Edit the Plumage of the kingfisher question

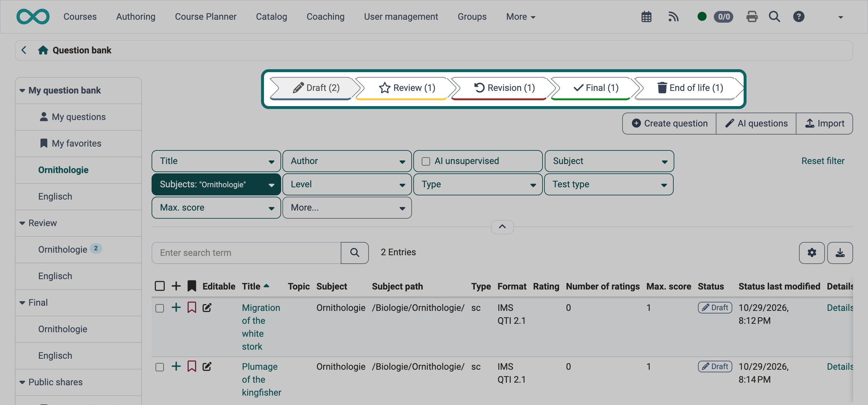tap(207, 367)
